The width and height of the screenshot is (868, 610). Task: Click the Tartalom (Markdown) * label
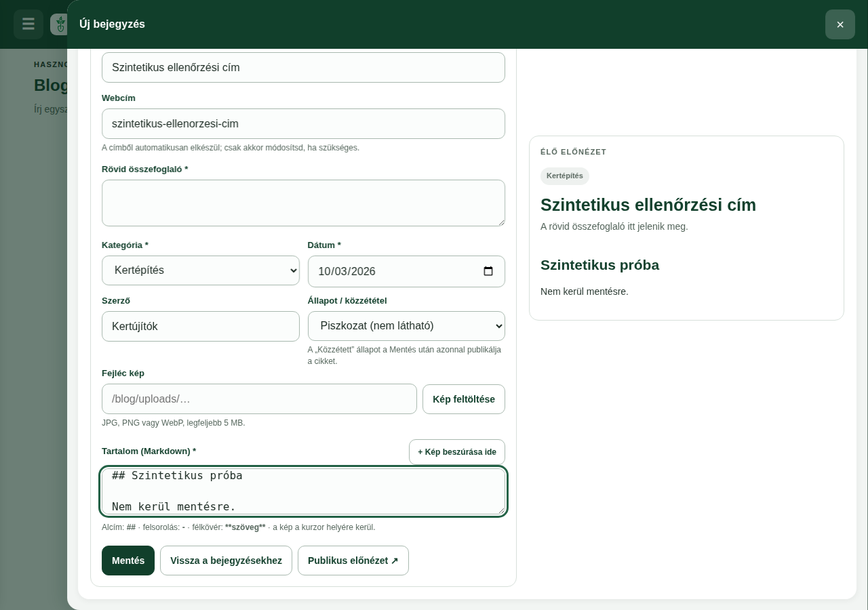tap(149, 451)
